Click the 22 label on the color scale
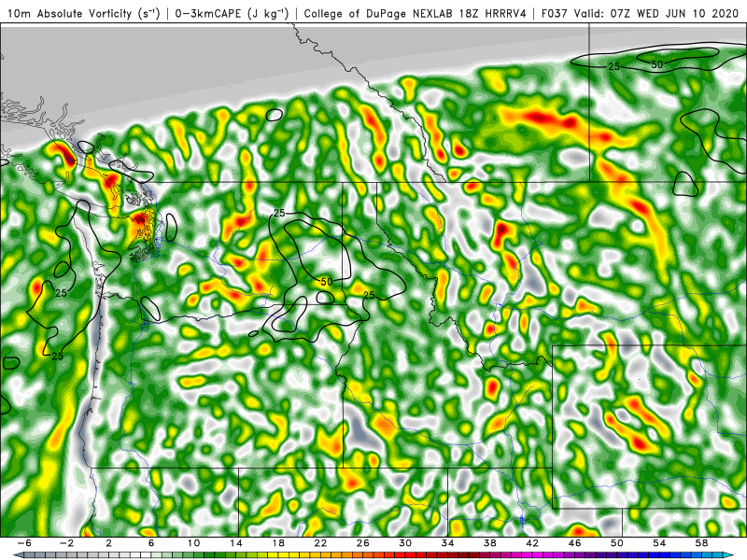This screenshot has height=560, width=747. click(320, 543)
